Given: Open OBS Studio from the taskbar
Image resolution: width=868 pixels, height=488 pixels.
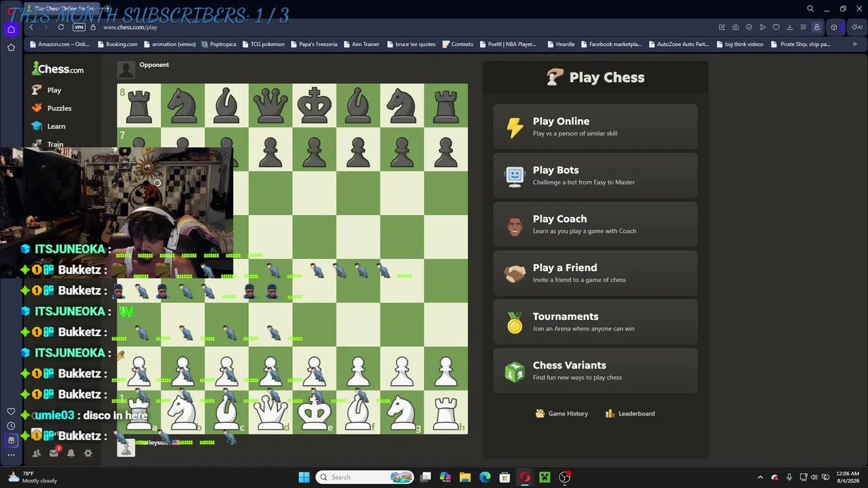Looking at the screenshot, I should (564, 477).
